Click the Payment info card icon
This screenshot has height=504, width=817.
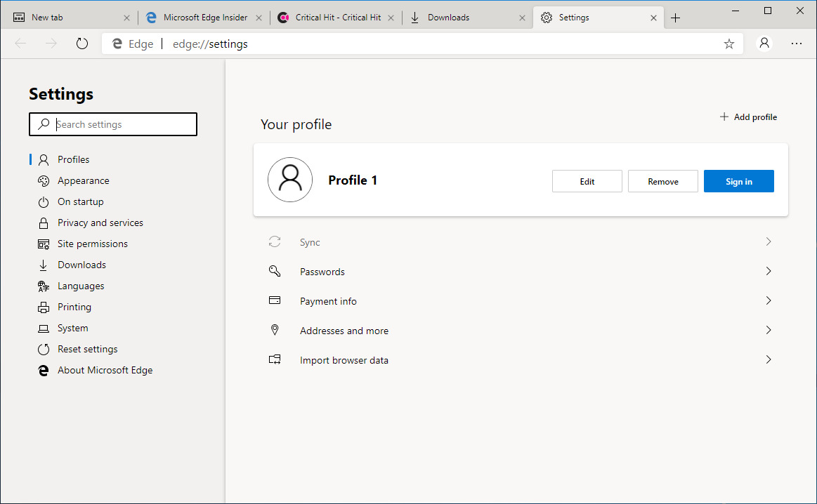coord(275,300)
